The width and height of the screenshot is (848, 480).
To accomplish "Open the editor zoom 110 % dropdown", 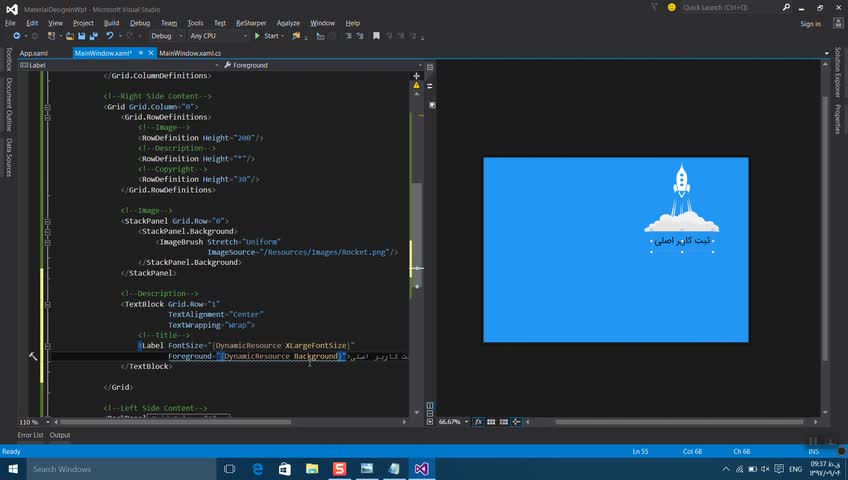I will click(x=48, y=422).
